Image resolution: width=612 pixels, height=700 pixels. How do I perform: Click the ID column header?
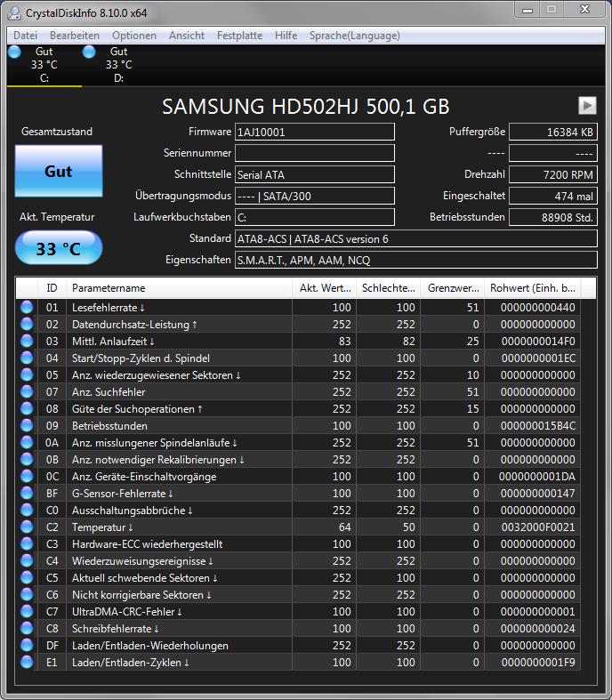point(52,288)
